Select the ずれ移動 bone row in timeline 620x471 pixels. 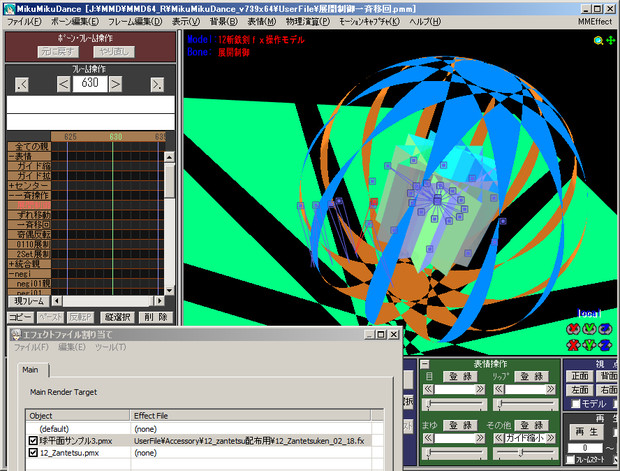click(29, 215)
